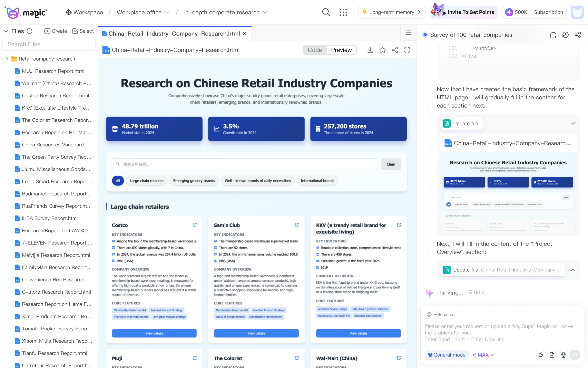
Task: Switch to Preview view
Action: 341,50
